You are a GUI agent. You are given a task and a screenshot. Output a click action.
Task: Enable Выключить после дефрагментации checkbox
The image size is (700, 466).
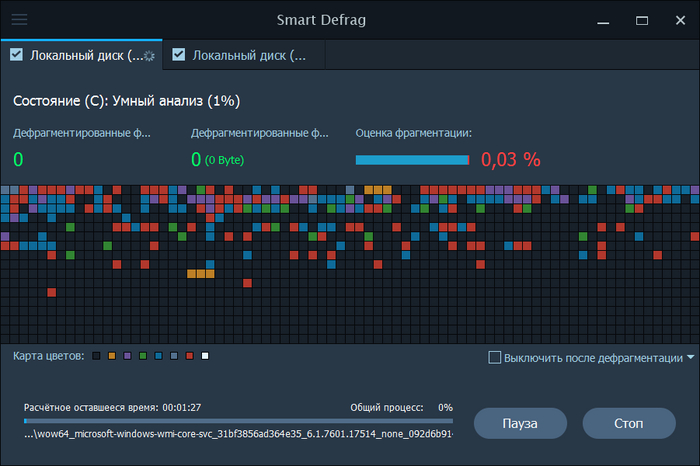click(495, 358)
